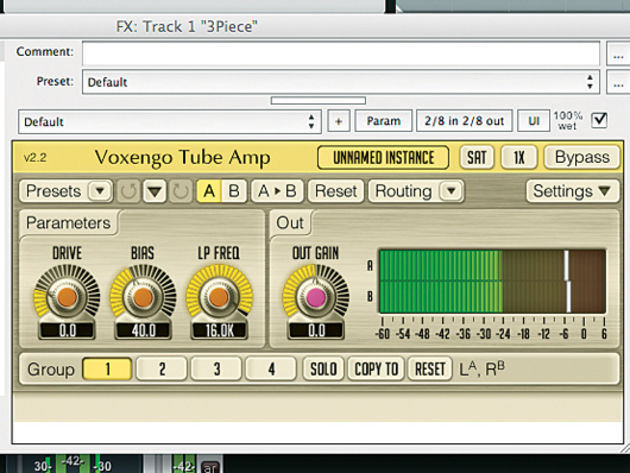Click the Out tab

click(290, 223)
